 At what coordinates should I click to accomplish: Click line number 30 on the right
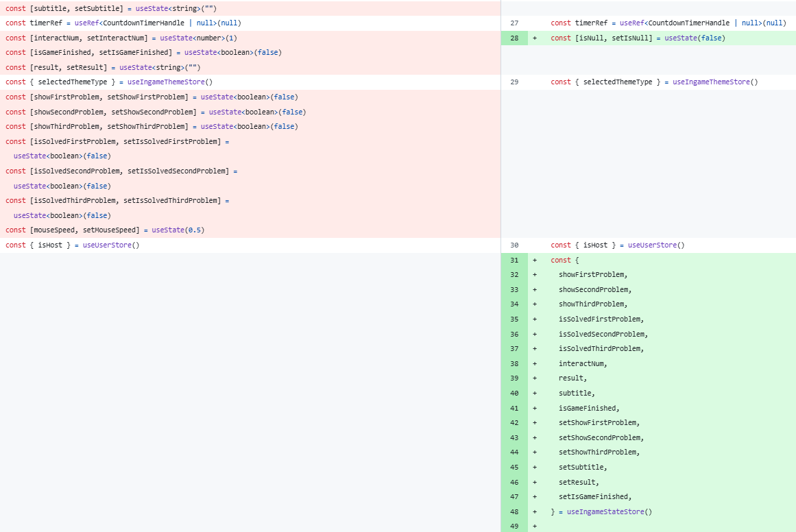click(514, 245)
